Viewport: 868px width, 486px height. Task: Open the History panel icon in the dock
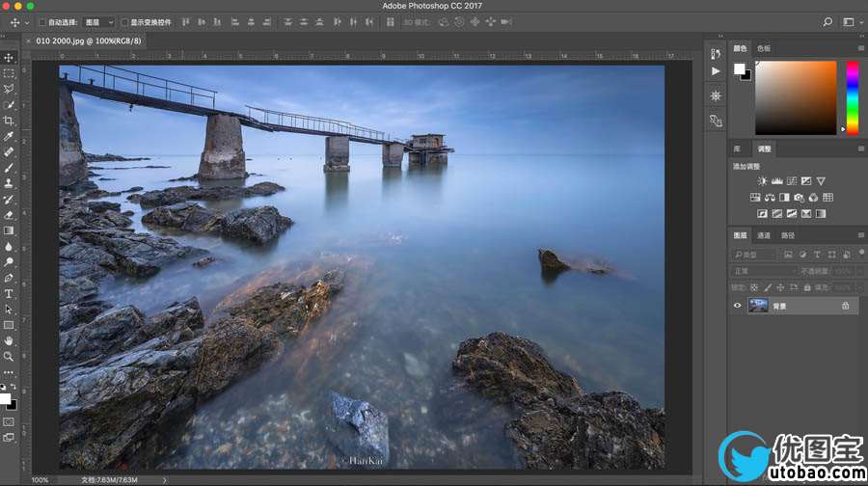[x=716, y=54]
